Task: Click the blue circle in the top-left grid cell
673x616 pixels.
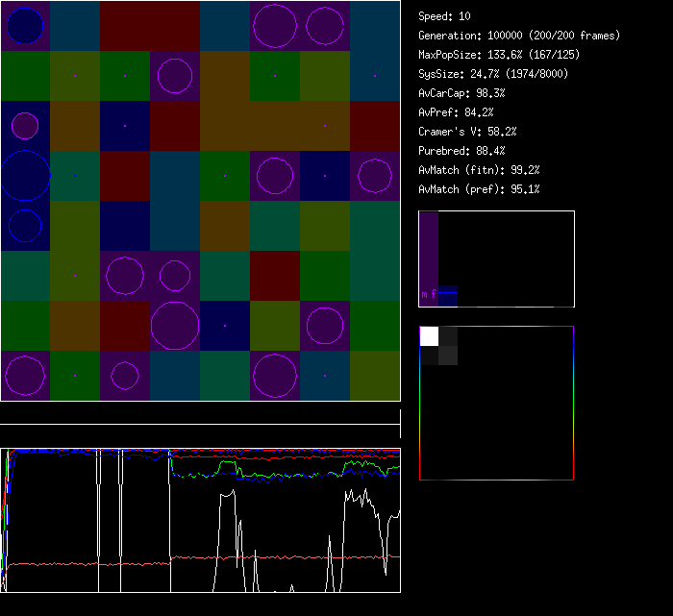Action: coord(26,26)
